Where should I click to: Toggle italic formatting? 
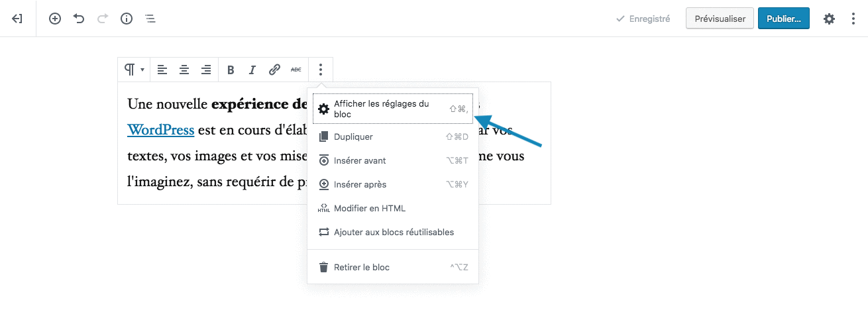252,70
